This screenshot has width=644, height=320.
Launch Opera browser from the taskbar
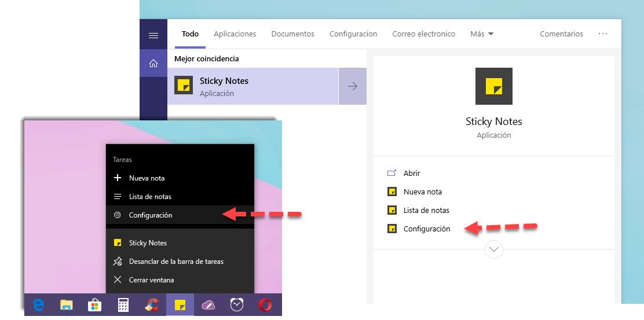pyautogui.click(x=265, y=305)
